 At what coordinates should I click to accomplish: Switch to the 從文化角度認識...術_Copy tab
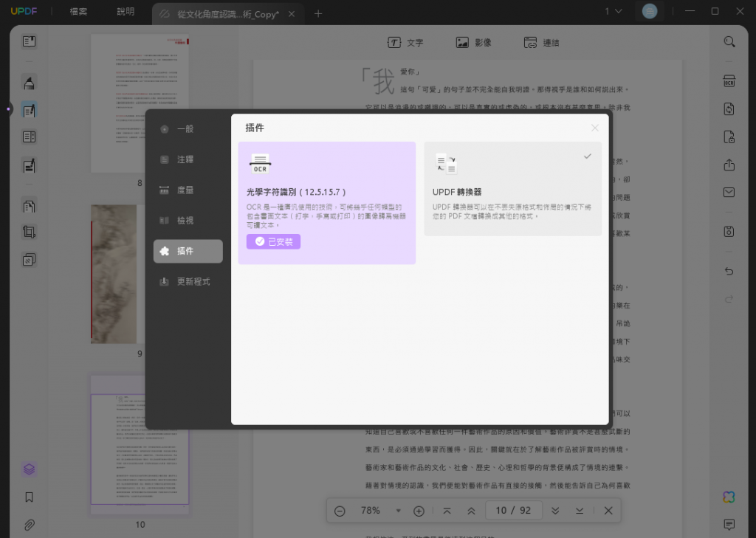point(227,15)
